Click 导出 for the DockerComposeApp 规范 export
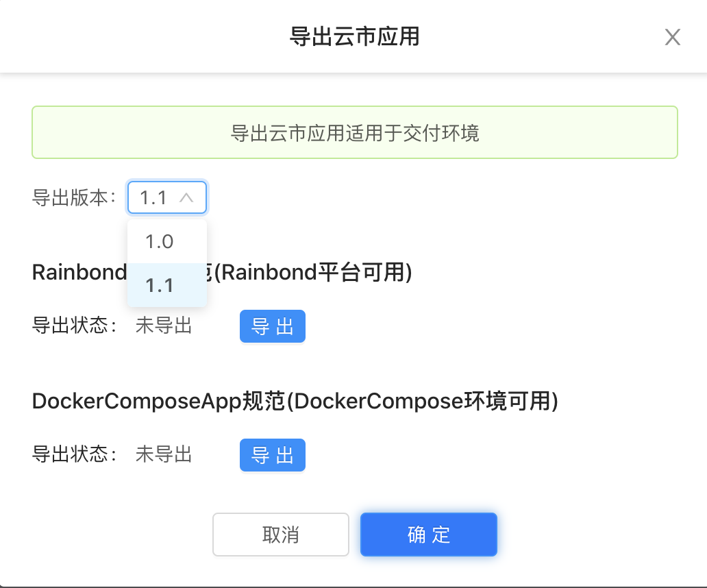This screenshot has height=588, width=707. (272, 454)
